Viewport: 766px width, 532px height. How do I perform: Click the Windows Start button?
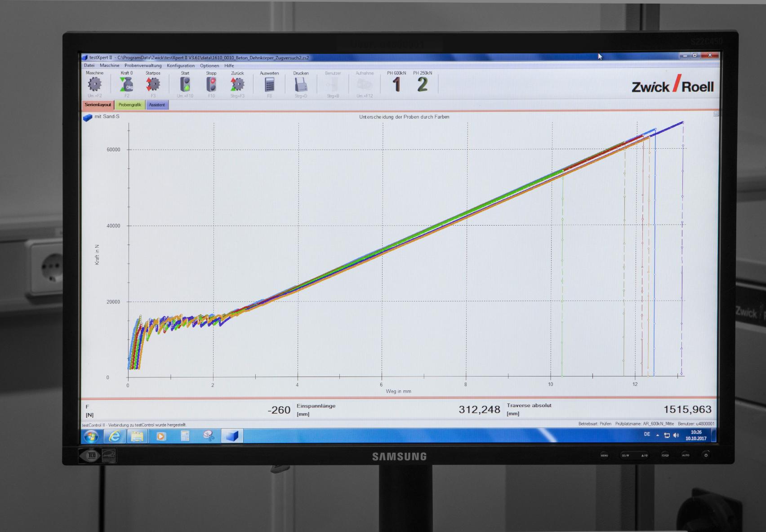91,436
